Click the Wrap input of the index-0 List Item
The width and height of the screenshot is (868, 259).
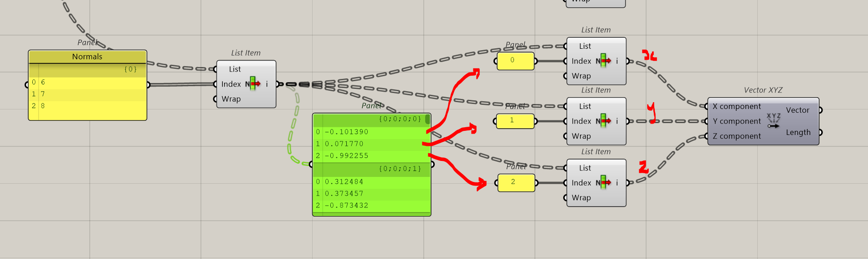pyautogui.click(x=581, y=76)
